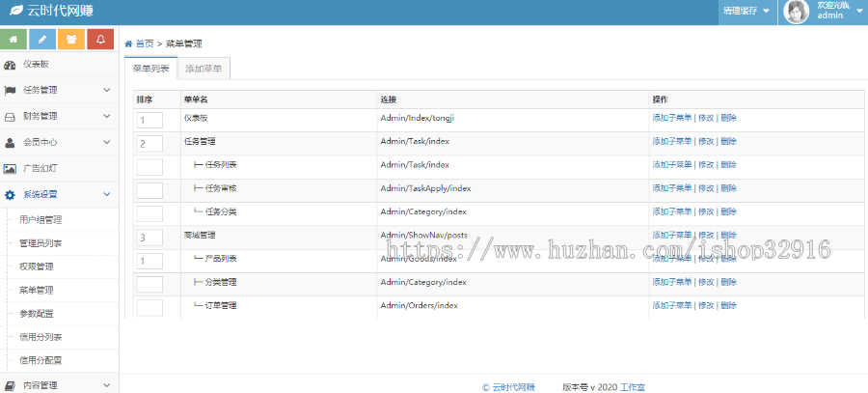This screenshot has width=868, height=393.
Task: Click the sort field of 任务审核 row
Action: (149, 190)
